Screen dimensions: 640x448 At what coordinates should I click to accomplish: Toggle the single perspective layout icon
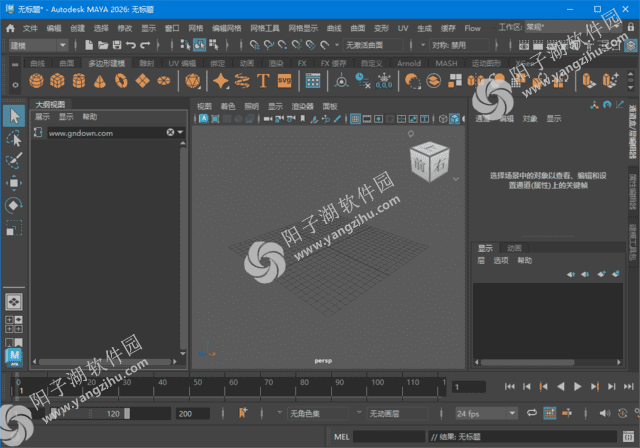(14, 302)
